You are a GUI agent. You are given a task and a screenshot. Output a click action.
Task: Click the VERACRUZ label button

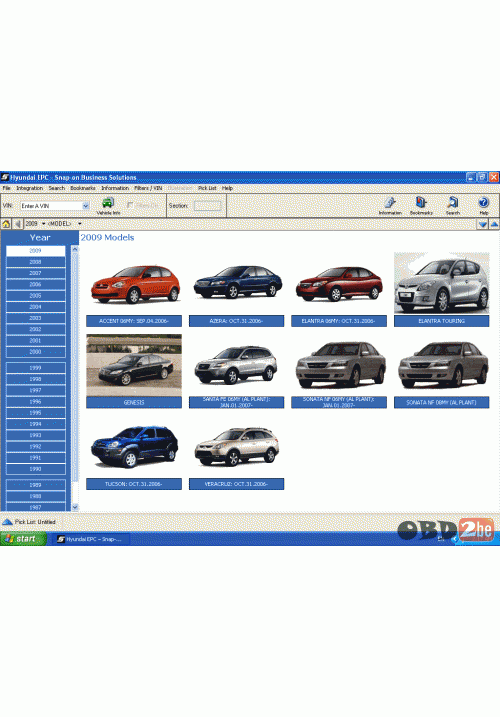click(x=237, y=484)
